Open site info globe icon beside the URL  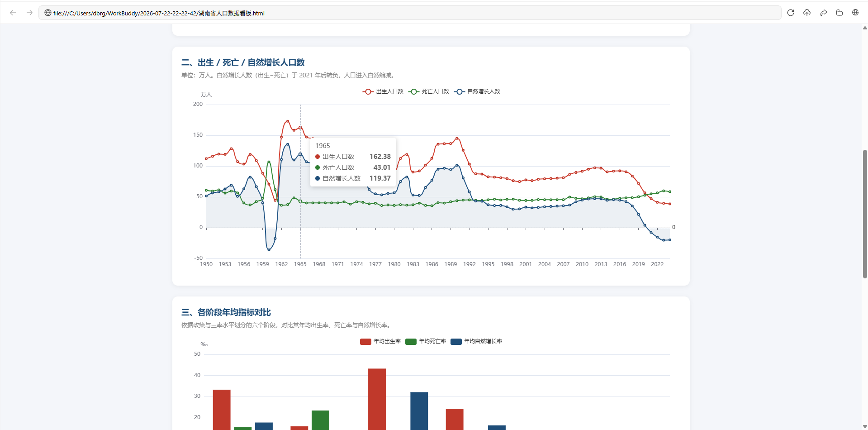47,13
